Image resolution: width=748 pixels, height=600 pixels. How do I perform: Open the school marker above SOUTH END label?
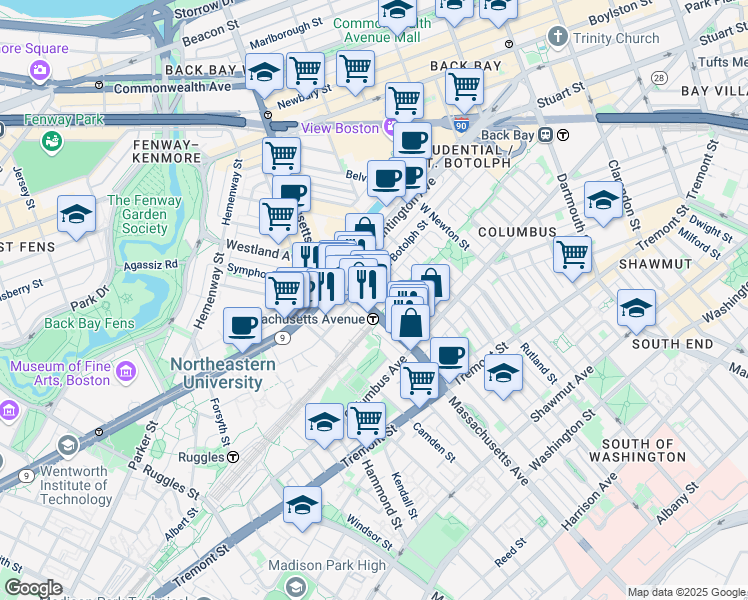pos(636,311)
